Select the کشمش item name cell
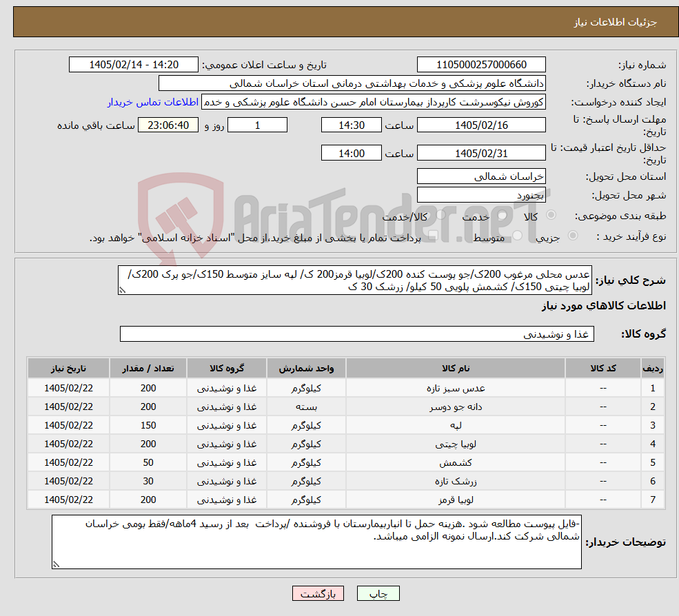This screenshot has height=616, width=679. tap(456, 462)
